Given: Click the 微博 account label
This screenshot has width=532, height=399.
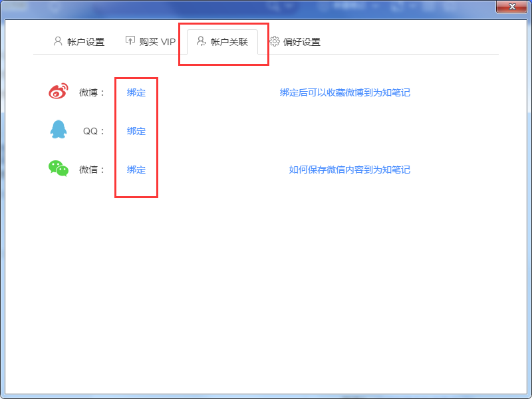Looking at the screenshot, I should (90, 92).
